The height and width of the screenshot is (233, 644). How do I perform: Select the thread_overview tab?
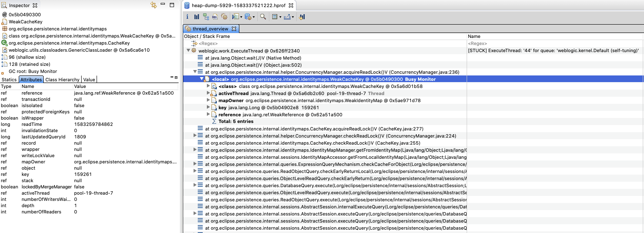[x=210, y=29]
